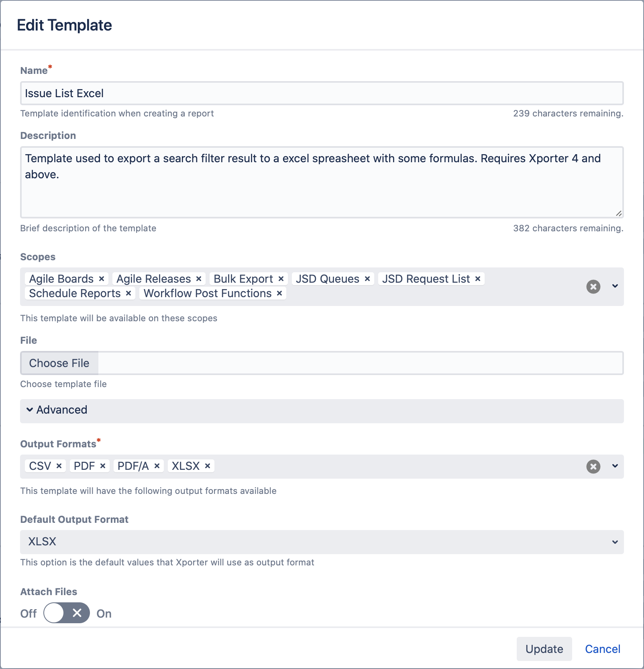Clear all selected scopes with the circle X

pos(593,287)
